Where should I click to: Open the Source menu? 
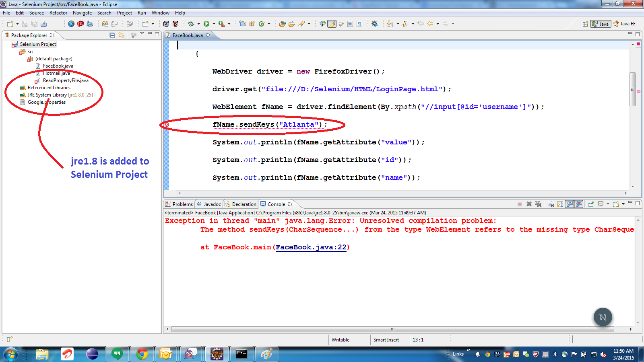pos(37,13)
